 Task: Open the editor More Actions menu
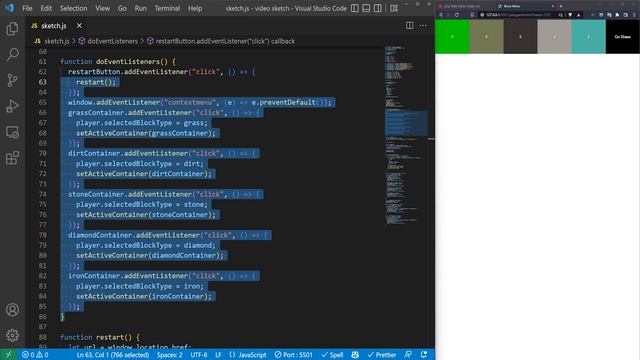point(423,25)
